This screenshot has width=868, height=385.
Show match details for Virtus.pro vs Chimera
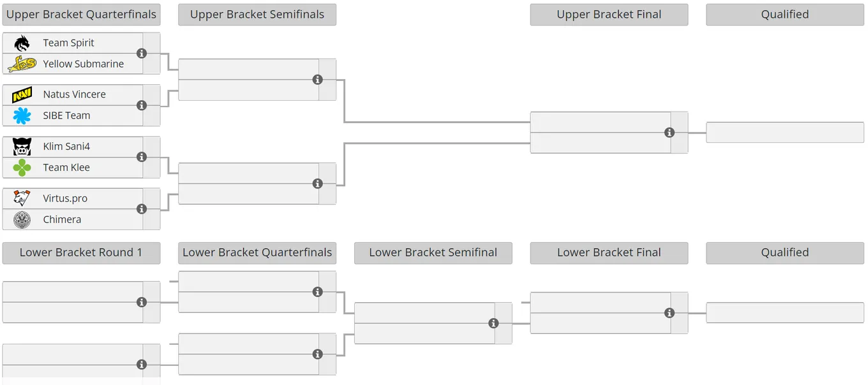(x=142, y=208)
